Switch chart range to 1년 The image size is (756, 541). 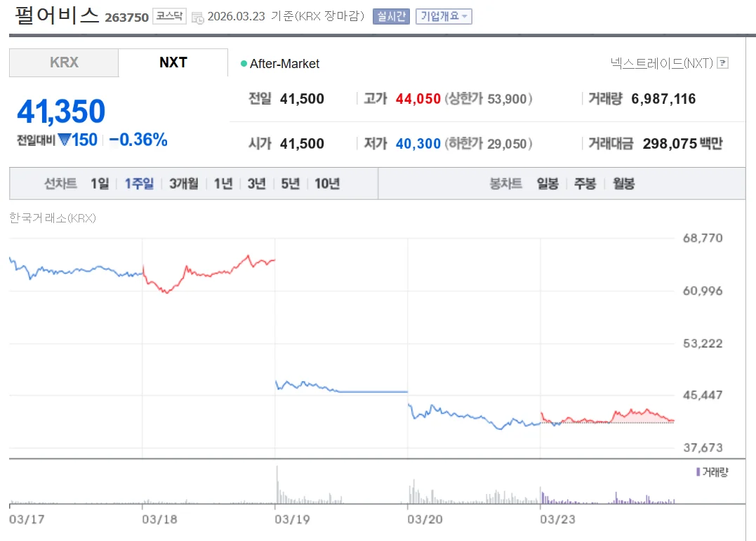(x=223, y=184)
